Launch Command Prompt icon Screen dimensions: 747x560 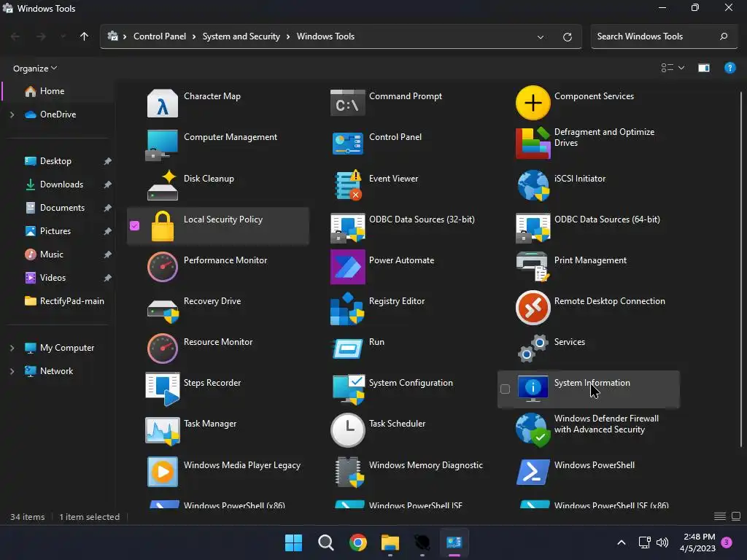tap(348, 103)
